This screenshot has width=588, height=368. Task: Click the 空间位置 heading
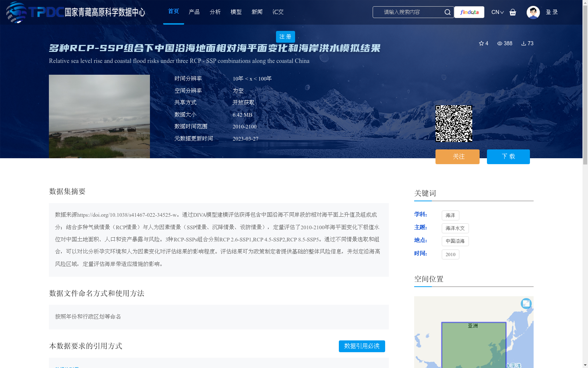429,279
